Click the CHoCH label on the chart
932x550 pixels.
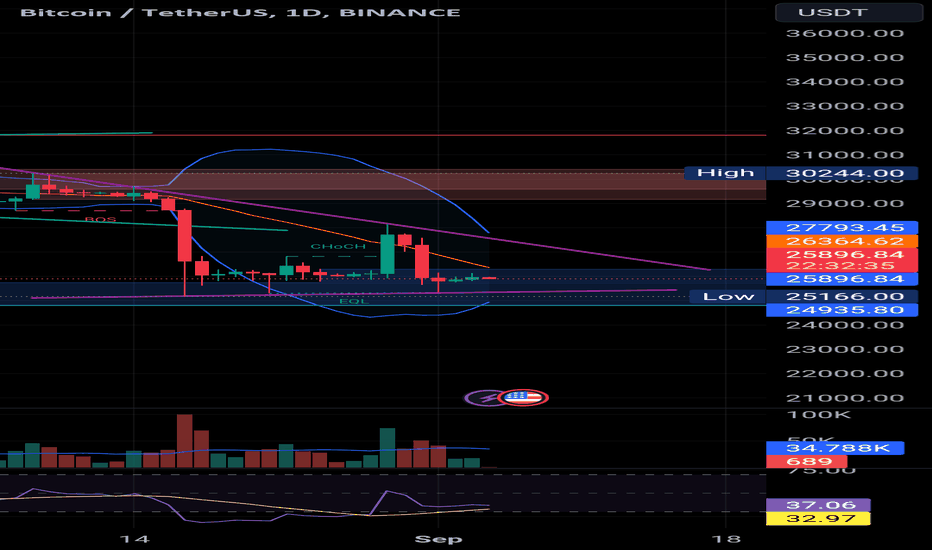click(338, 246)
